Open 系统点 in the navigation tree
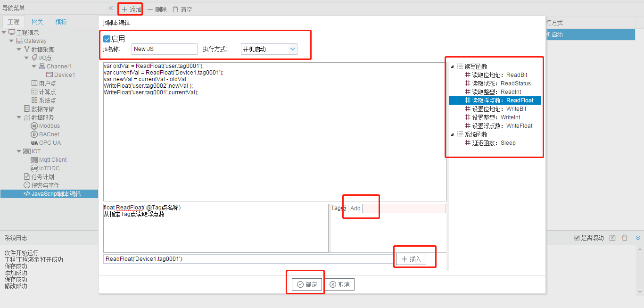Image resolution: width=644 pixels, height=308 pixels. click(43, 100)
